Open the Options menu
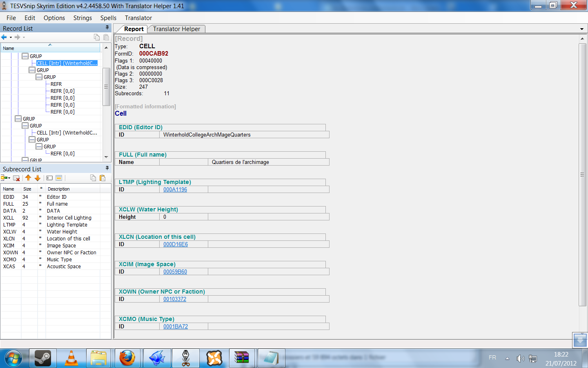 point(54,18)
